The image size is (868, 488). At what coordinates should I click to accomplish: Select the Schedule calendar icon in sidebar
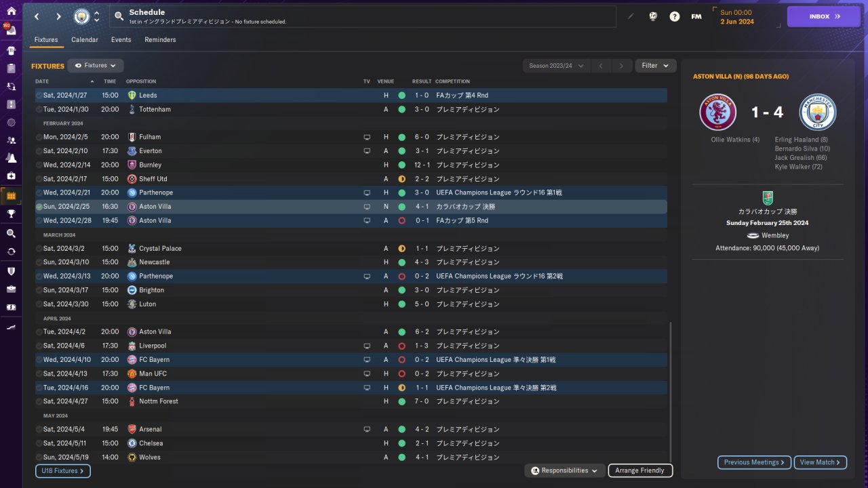click(11, 196)
